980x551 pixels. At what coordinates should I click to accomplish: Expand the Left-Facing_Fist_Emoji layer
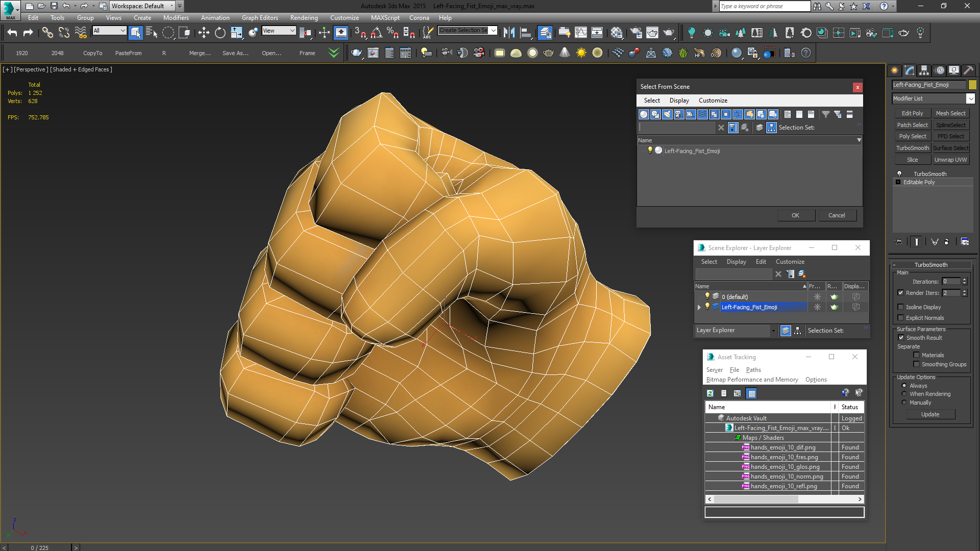[x=699, y=307]
